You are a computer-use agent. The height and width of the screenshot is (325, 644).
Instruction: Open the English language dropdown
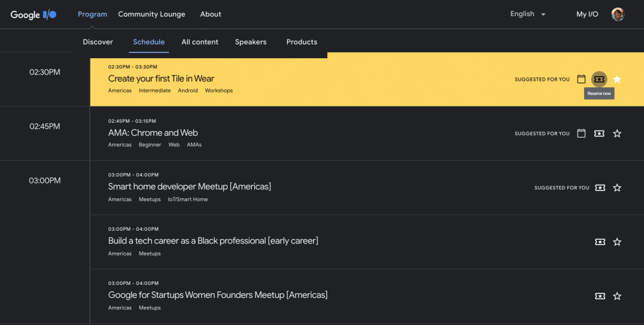point(527,14)
